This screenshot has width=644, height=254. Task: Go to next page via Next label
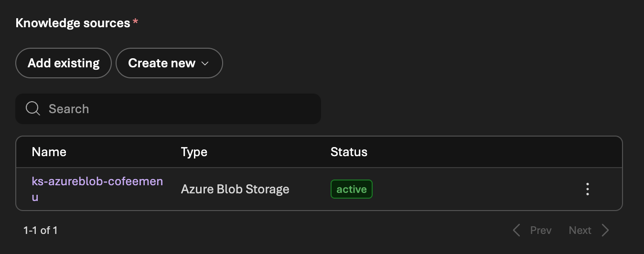(x=580, y=231)
